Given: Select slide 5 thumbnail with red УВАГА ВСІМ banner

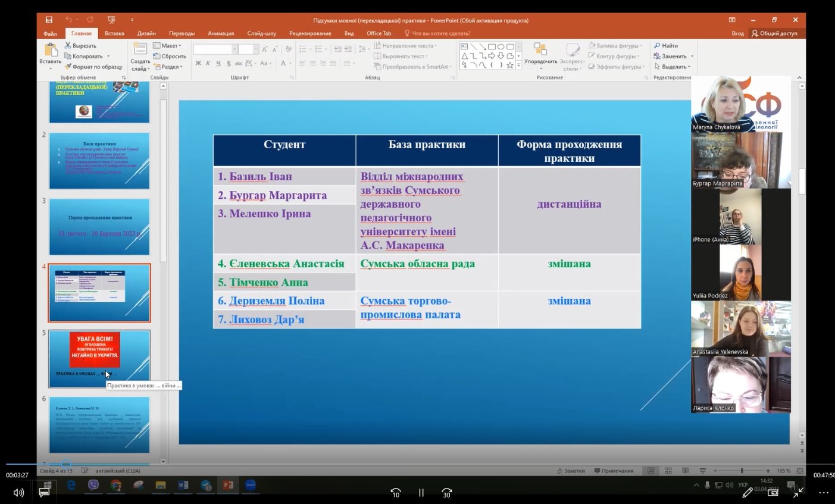Looking at the screenshot, I should pos(99,359).
